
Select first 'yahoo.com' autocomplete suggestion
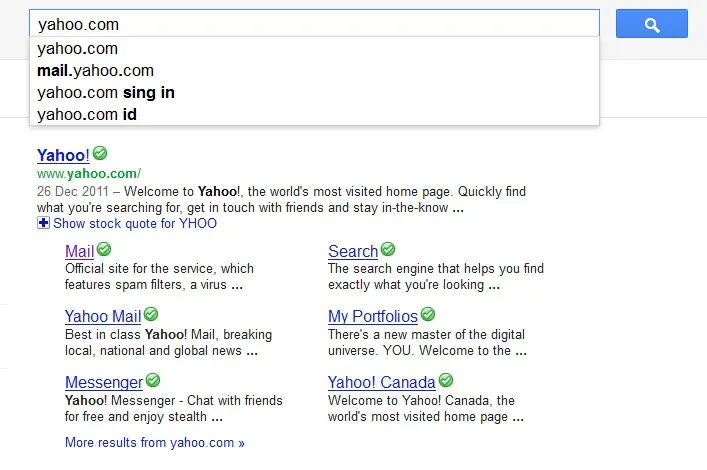tap(314, 49)
